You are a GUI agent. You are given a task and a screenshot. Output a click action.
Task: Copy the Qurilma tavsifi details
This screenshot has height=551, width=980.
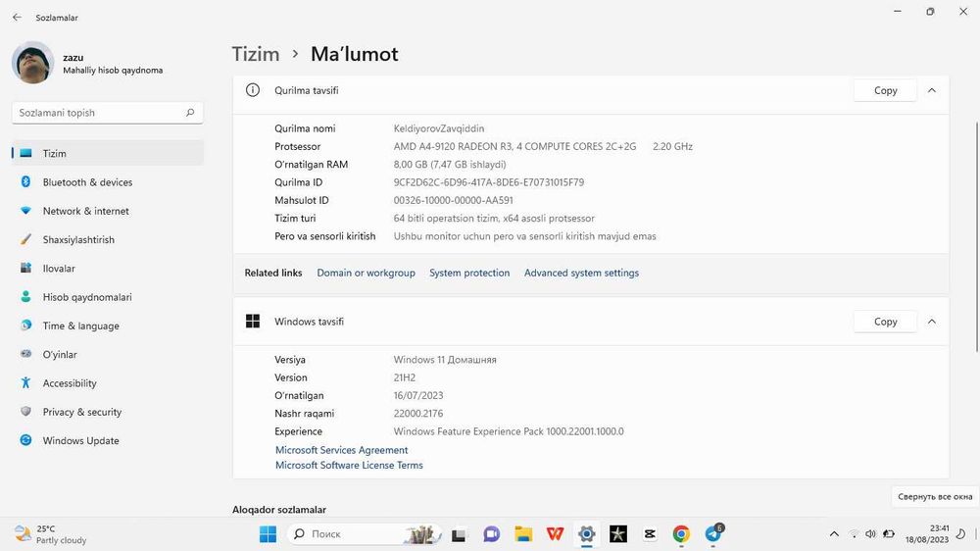tap(885, 90)
